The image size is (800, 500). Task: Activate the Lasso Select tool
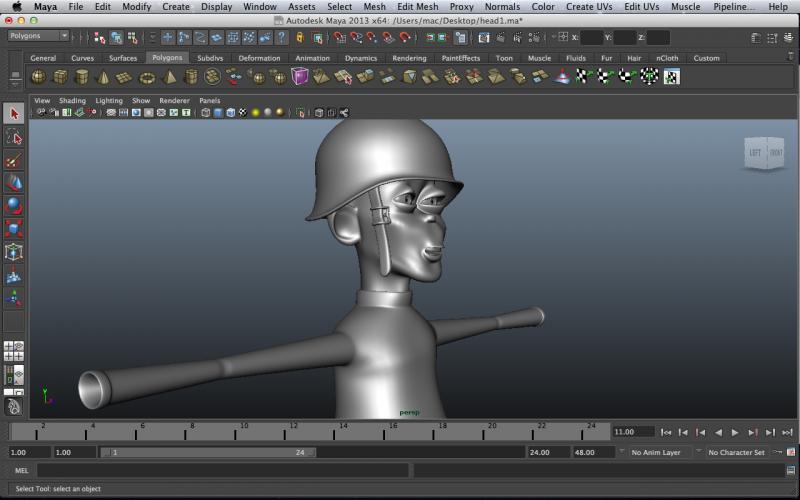pyautogui.click(x=14, y=137)
